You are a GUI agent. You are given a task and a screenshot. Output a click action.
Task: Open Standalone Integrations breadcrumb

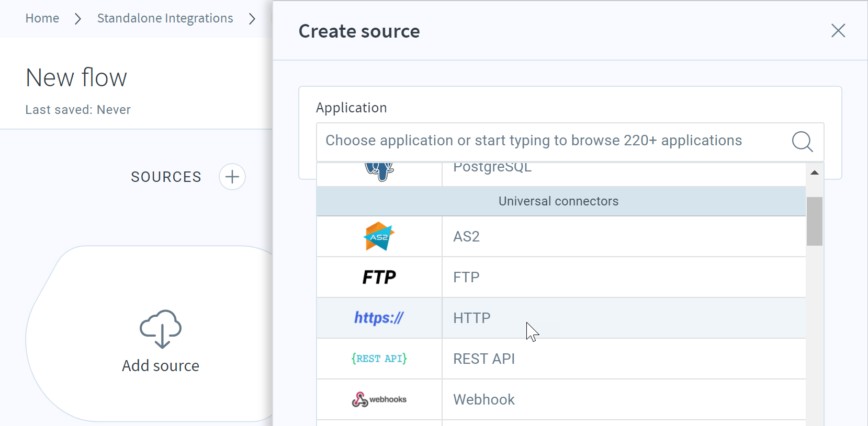165,18
